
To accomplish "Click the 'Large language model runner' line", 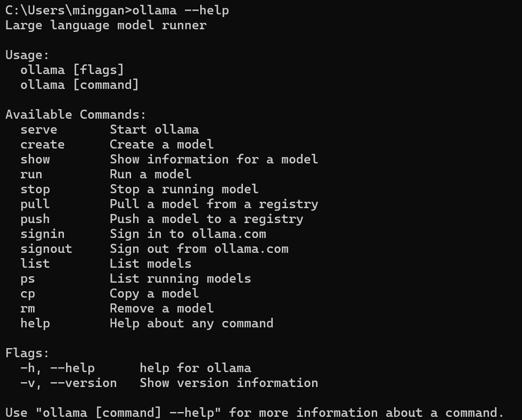I will click(x=105, y=26).
